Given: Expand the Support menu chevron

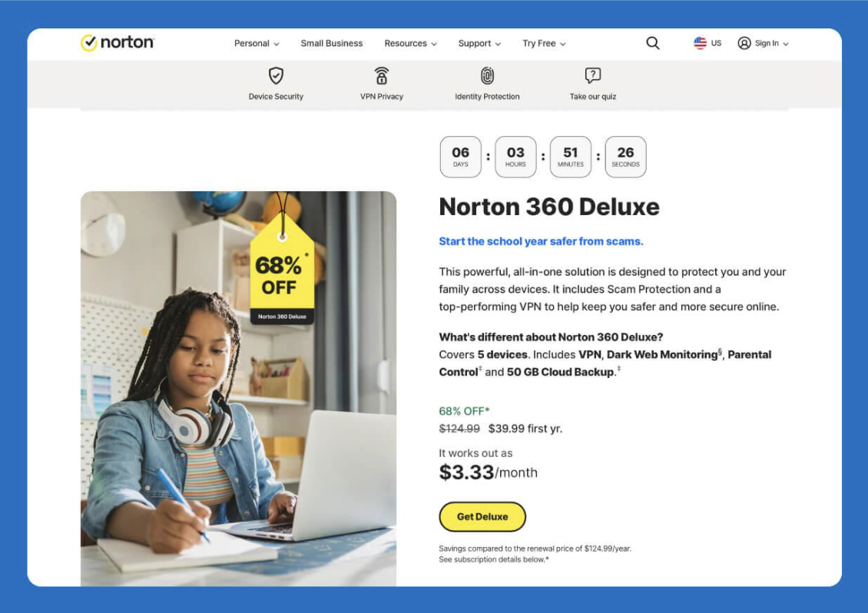Looking at the screenshot, I should coord(498,44).
